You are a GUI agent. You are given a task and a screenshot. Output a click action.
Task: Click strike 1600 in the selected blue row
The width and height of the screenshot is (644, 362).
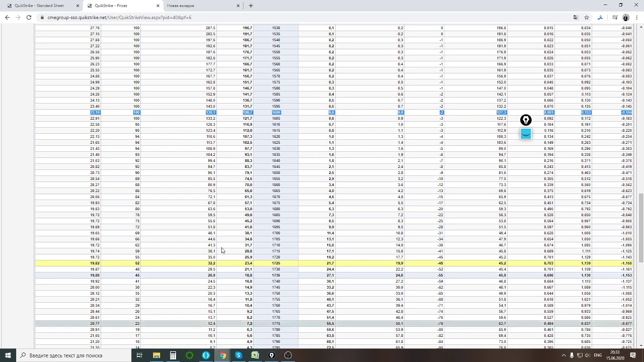(276, 112)
